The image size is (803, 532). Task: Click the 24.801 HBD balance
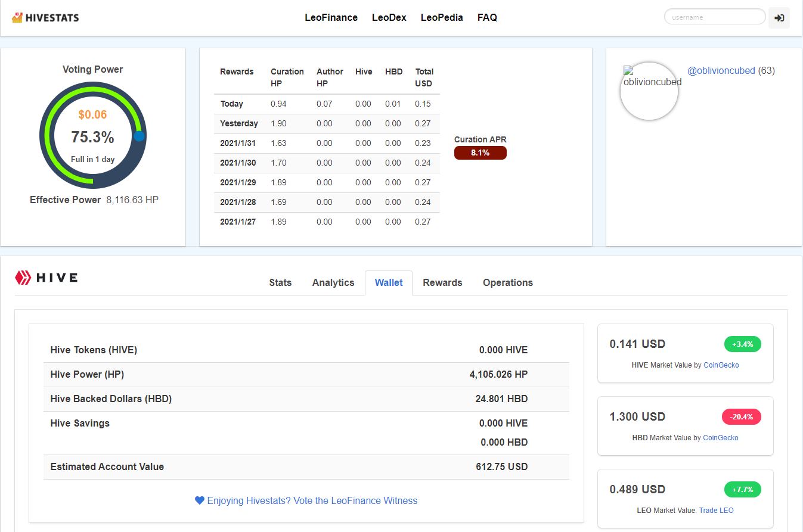pos(501,399)
